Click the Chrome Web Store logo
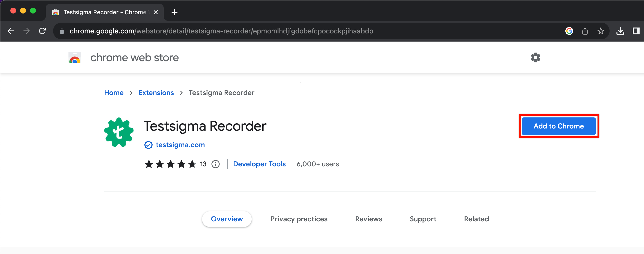 (74, 57)
